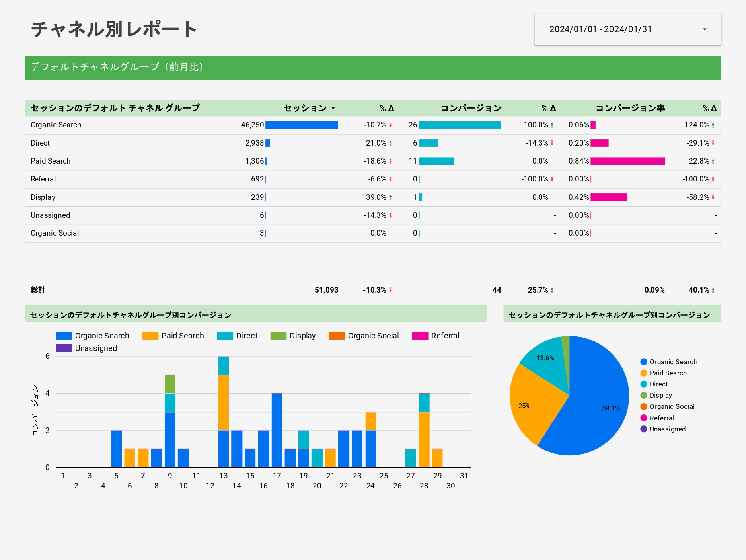Toggle Display green legend icon in bar chart
Screen dimensions: 746x560
(278, 336)
